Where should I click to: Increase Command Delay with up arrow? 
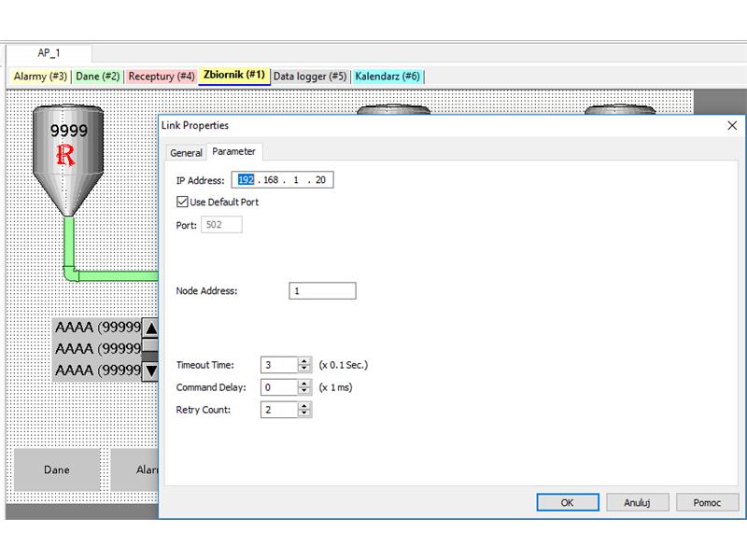[x=304, y=384]
